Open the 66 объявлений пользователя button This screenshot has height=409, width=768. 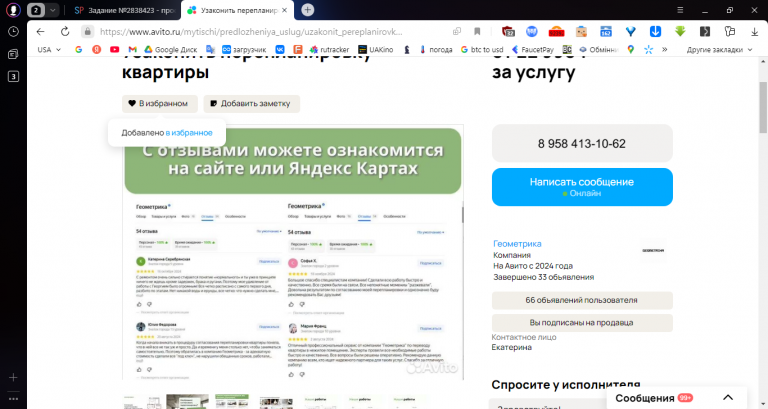[582, 300]
